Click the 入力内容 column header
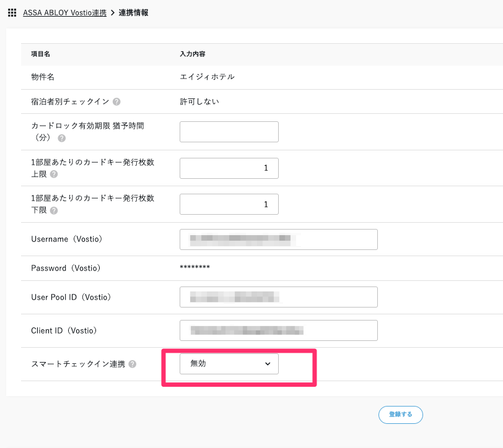503x448 pixels. tap(192, 54)
